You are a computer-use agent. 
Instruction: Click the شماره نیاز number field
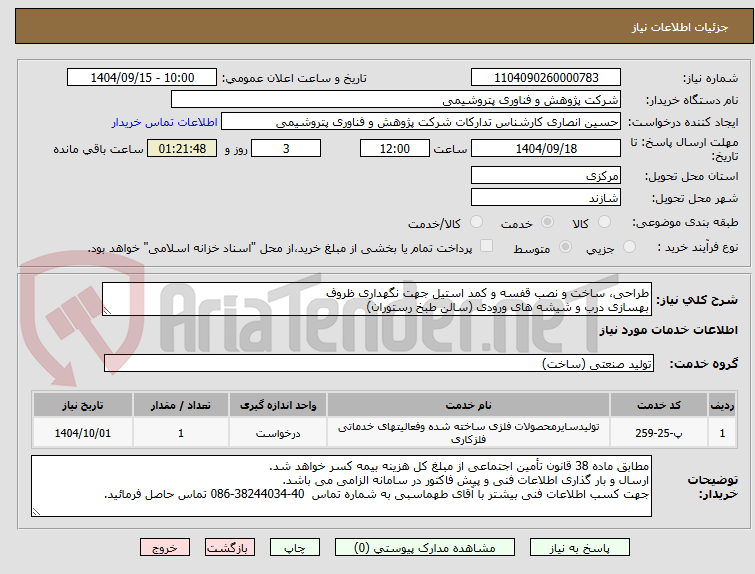(546, 78)
